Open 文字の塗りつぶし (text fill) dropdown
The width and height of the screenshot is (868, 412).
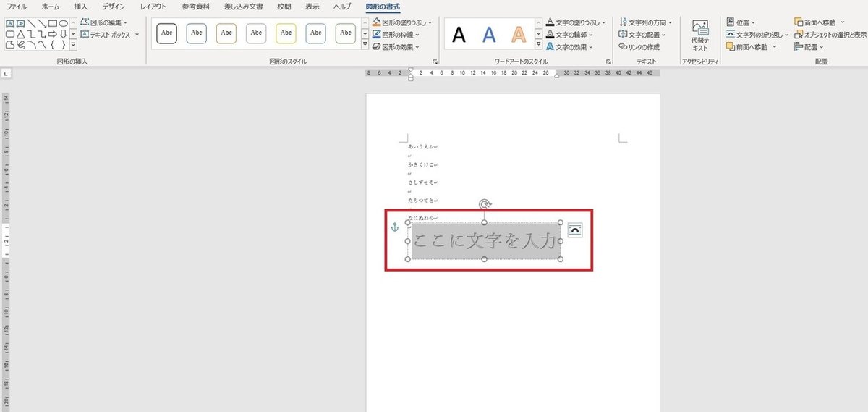pyautogui.click(x=576, y=22)
